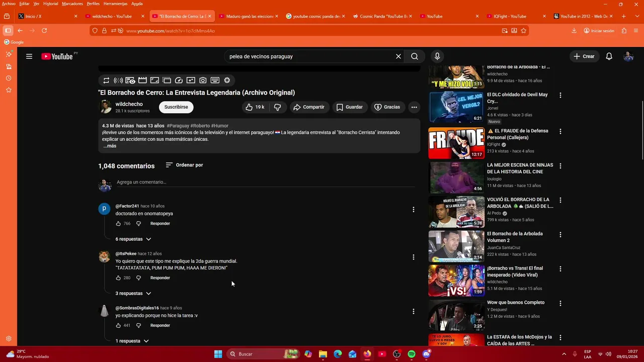This screenshot has width=644, height=362.
Task: Subscribe with the Suscribirse button
Action: pos(176,107)
